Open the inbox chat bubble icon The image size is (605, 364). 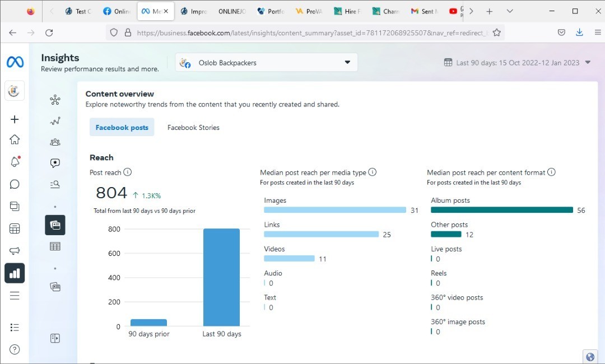point(14,184)
